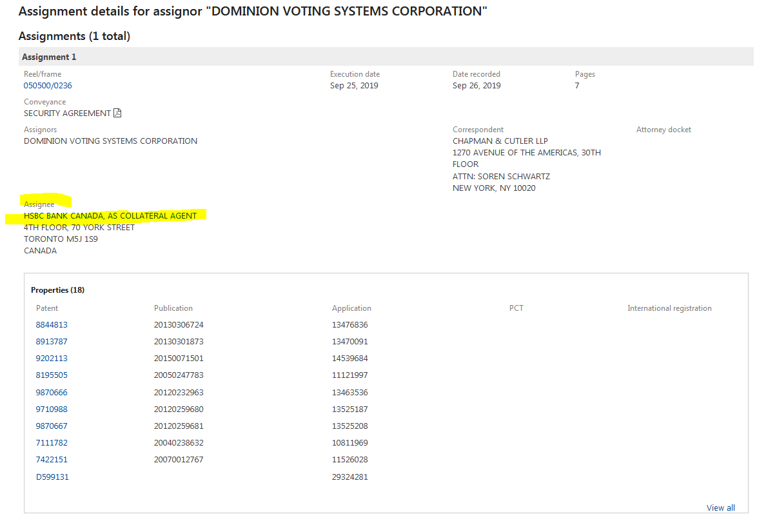Select application number 14539684
This screenshot has height=532, width=775.
350,359
